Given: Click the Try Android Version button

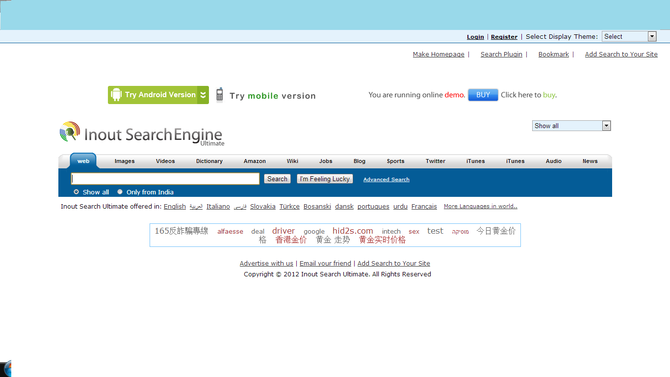Looking at the screenshot, I should click(x=158, y=95).
